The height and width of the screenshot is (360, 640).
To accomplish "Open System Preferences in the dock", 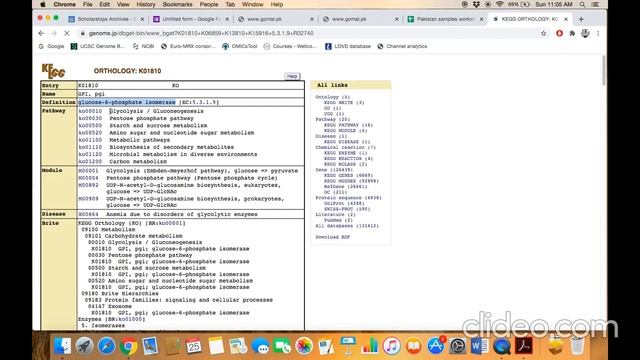I will click(458, 346).
